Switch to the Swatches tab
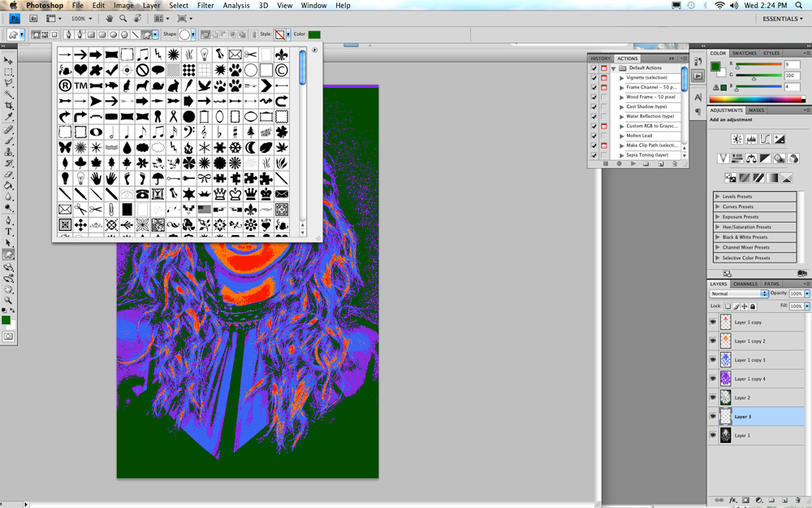This screenshot has width=812, height=508. 744,53
